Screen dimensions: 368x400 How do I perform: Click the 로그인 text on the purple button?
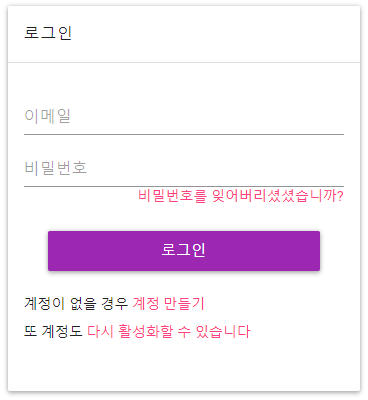click(184, 250)
